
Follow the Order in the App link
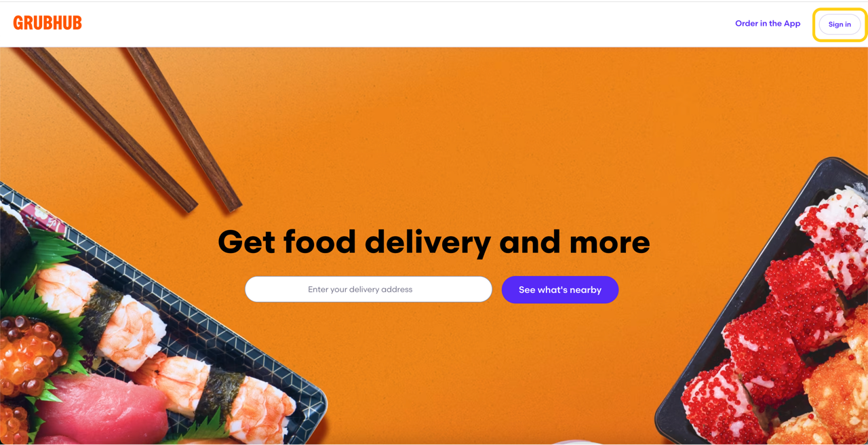(768, 23)
